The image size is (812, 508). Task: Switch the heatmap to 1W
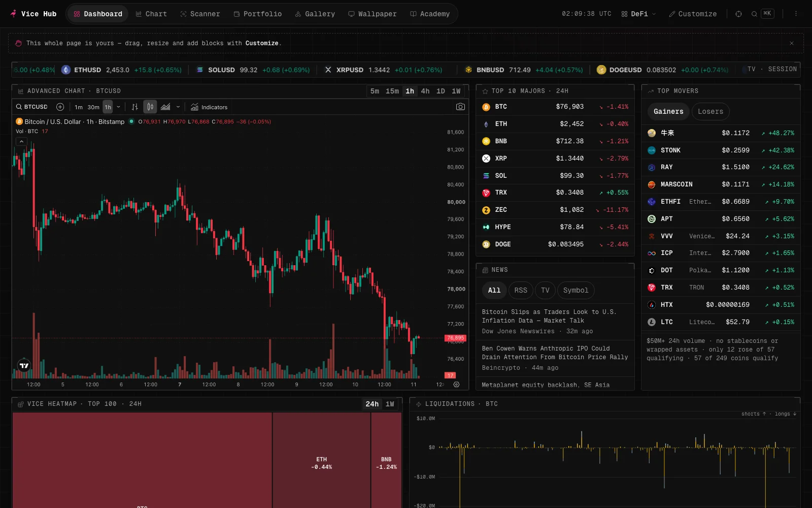pos(390,404)
